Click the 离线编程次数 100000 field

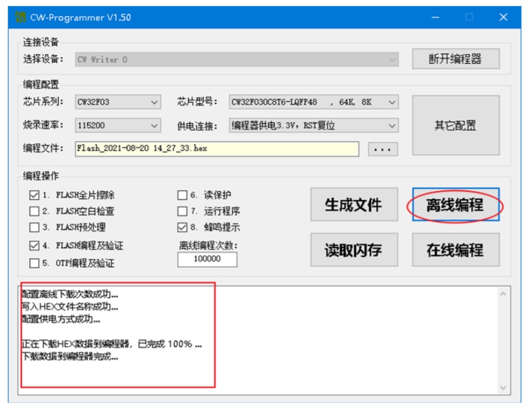point(207,259)
